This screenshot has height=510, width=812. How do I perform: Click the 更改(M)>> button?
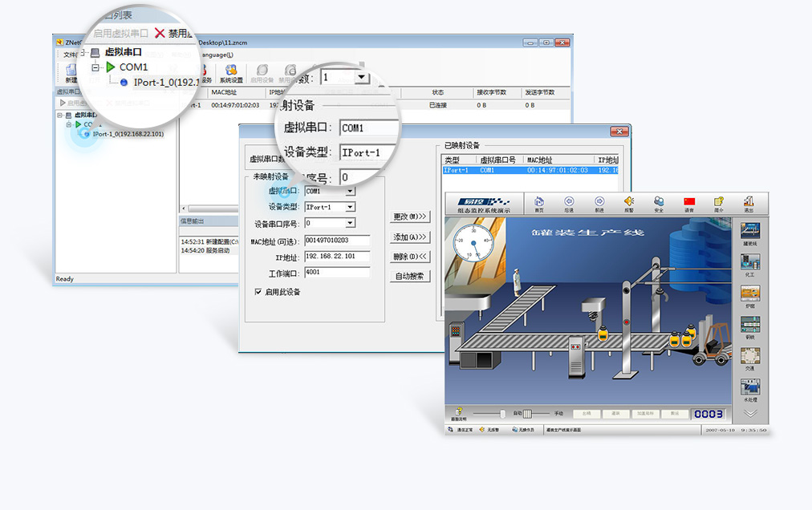[410, 217]
